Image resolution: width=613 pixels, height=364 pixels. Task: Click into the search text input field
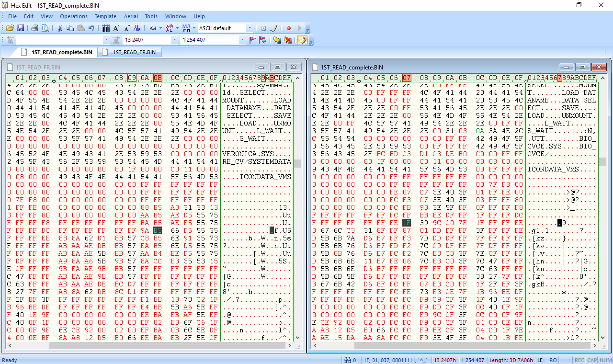pos(59,40)
